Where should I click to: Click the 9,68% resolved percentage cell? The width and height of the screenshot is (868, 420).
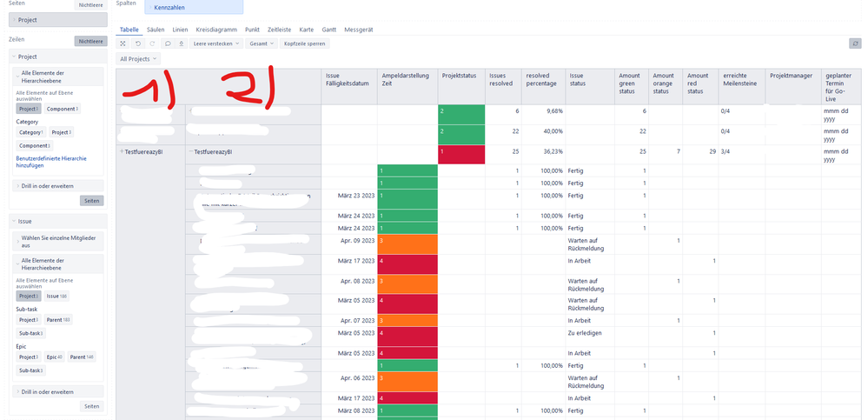[x=543, y=115]
